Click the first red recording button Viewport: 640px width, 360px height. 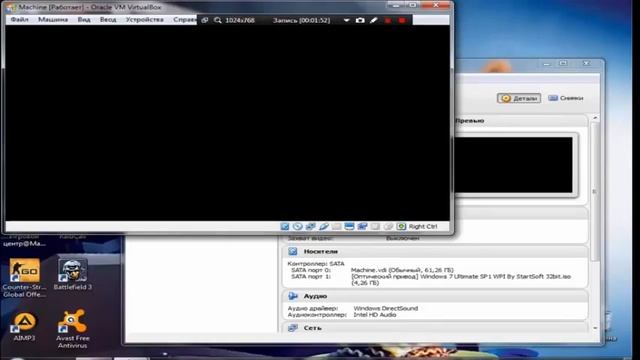[388, 20]
